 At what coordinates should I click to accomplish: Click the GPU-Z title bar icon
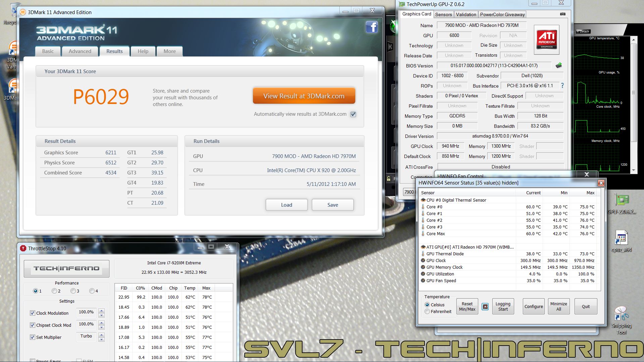point(402,4)
